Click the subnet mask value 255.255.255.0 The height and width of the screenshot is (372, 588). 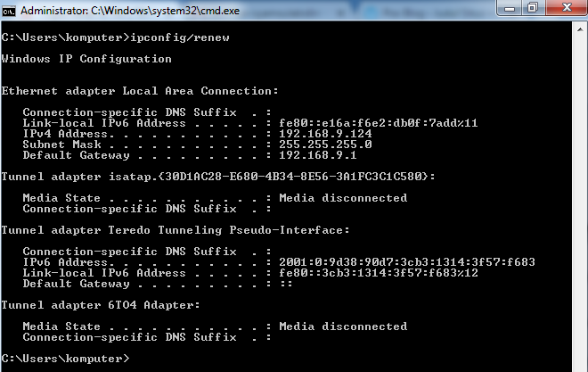[x=325, y=145]
